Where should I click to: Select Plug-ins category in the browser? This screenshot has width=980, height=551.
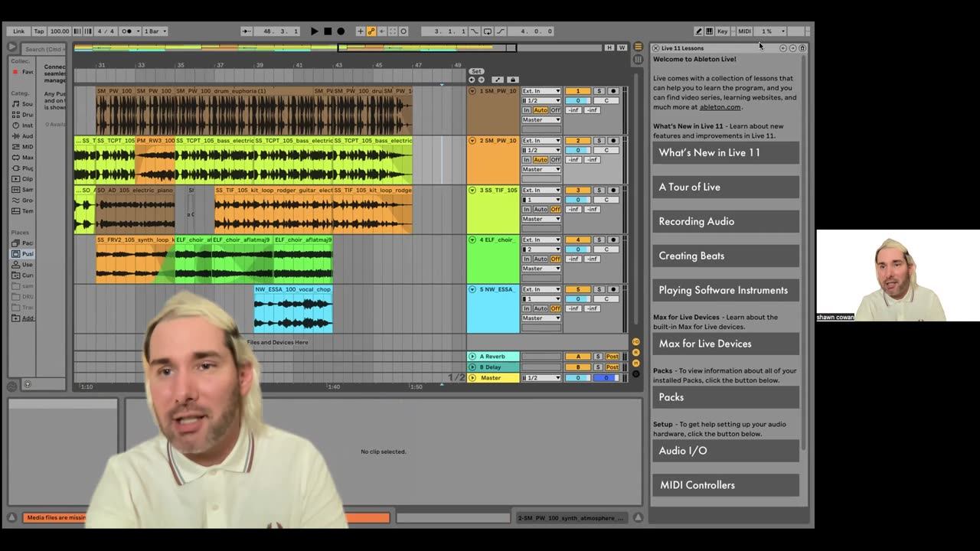[23, 168]
